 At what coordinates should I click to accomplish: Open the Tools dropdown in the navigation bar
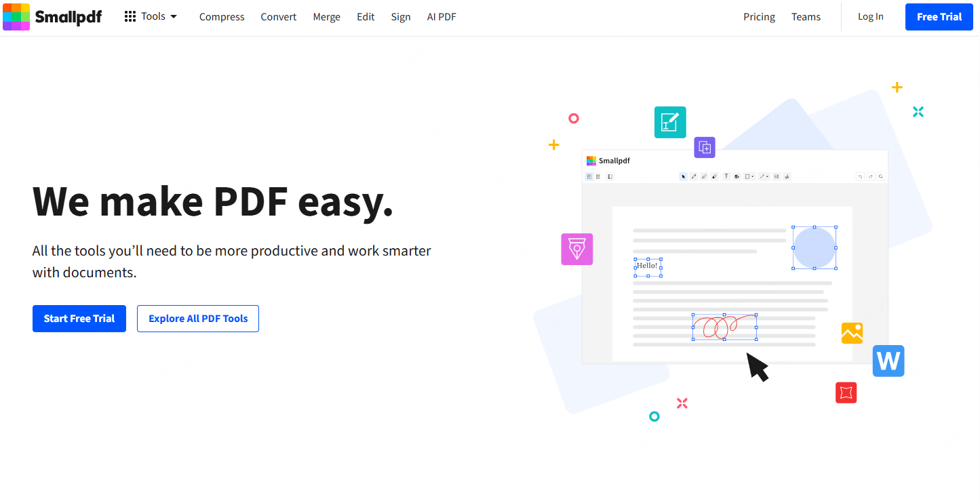[x=151, y=16]
